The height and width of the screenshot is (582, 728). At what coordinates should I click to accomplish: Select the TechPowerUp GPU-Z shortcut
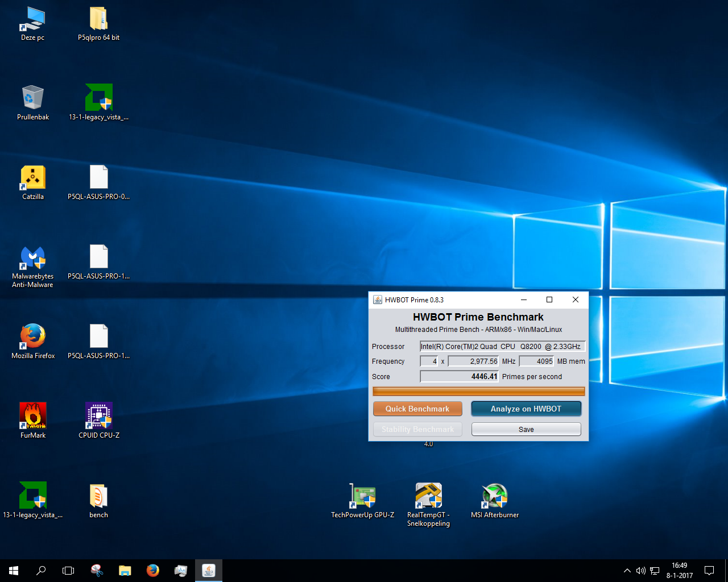(362, 501)
